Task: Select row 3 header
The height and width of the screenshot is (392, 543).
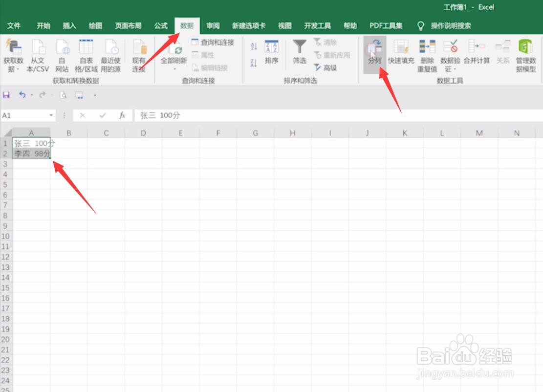Action: tap(5, 164)
